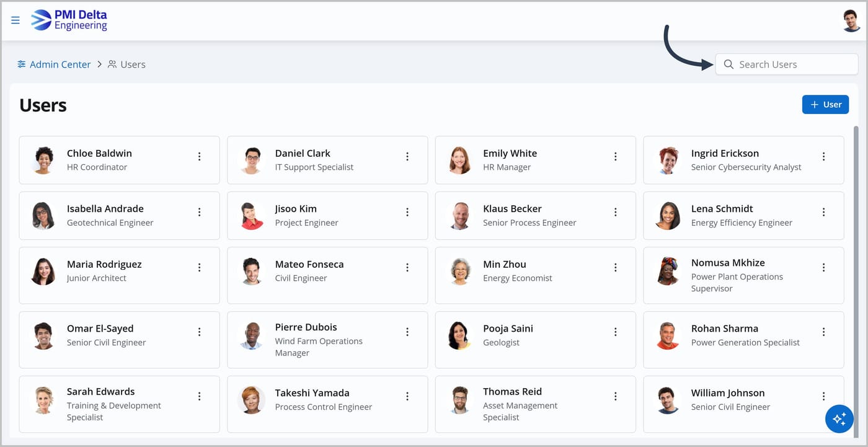This screenshot has height=447, width=868.
Task: Click Jisoo Kim's avatar photo
Action: (252, 216)
